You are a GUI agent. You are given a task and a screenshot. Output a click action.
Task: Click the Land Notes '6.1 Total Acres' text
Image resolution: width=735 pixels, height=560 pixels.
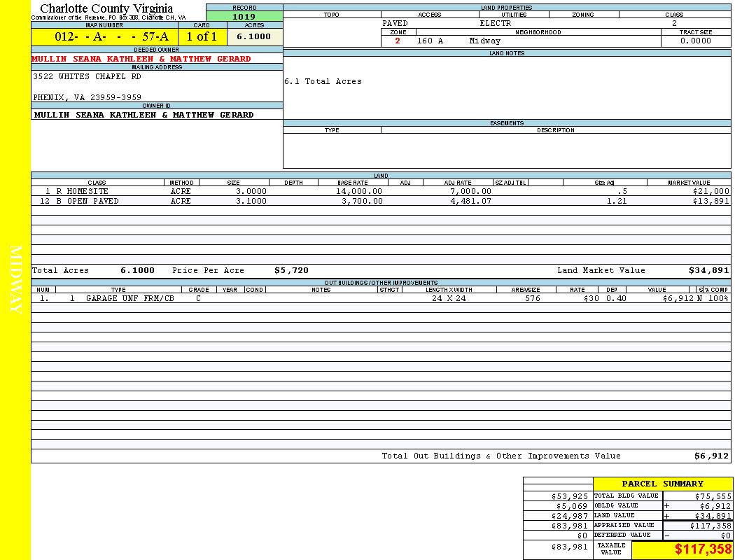[x=323, y=82]
